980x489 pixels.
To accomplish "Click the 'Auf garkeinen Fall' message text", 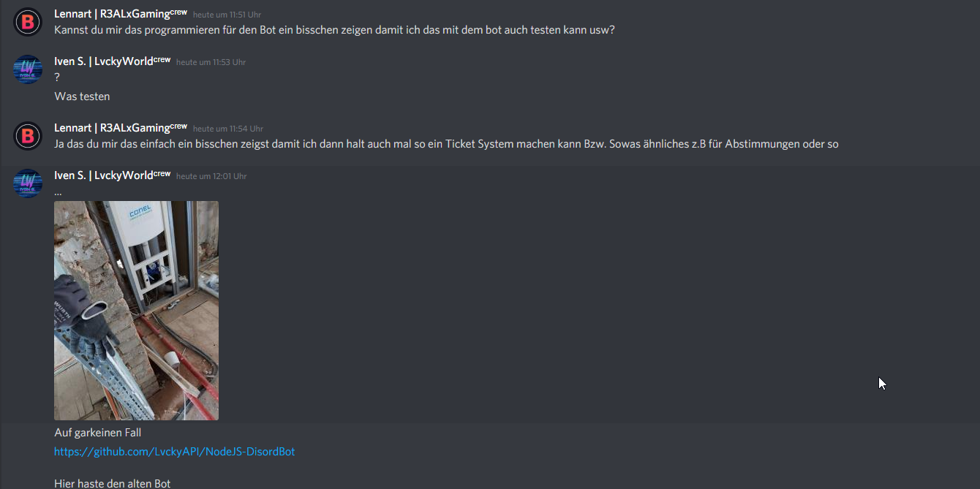I will pyautogui.click(x=97, y=433).
